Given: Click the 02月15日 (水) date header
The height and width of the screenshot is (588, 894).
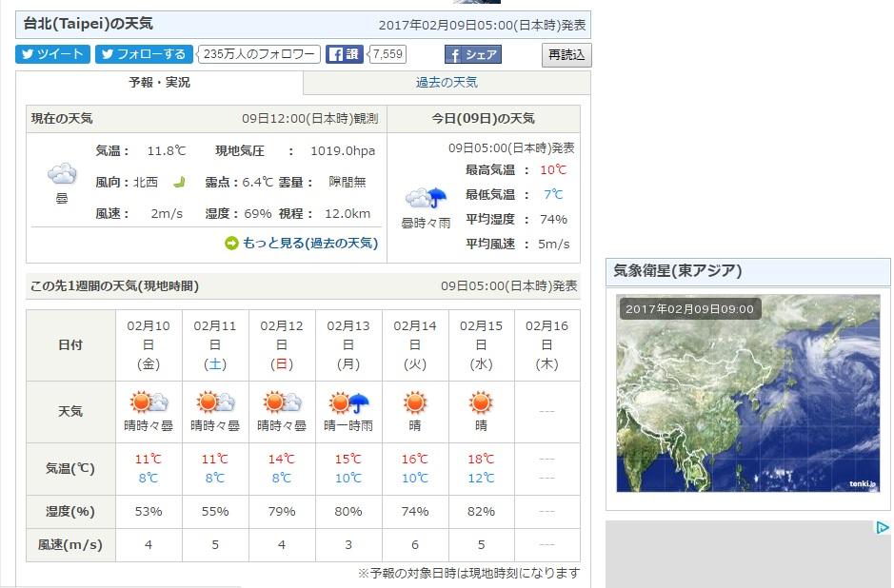Looking at the screenshot, I should [x=481, y=345].
